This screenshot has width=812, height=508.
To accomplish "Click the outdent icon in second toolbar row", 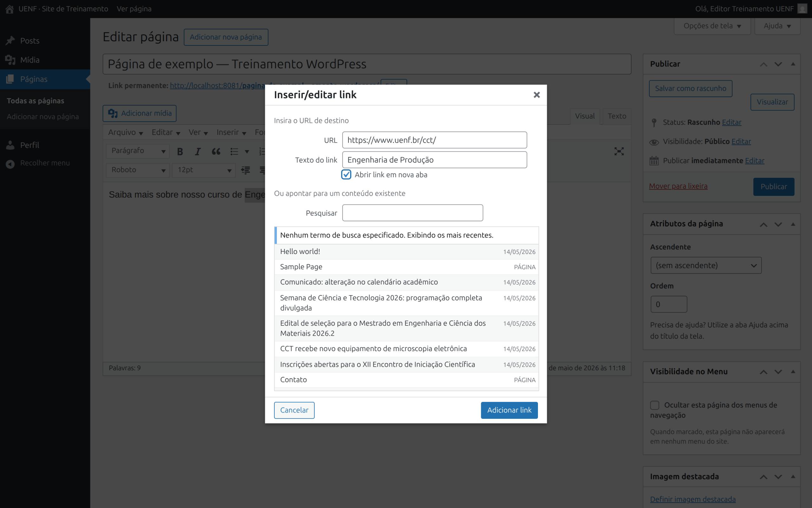I will [246, 170].
